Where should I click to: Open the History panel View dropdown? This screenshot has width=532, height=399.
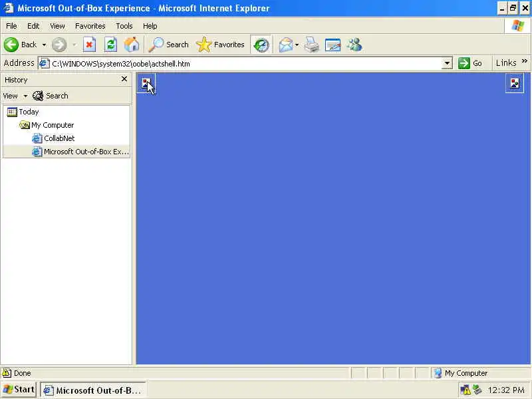(x=15, y=96)
